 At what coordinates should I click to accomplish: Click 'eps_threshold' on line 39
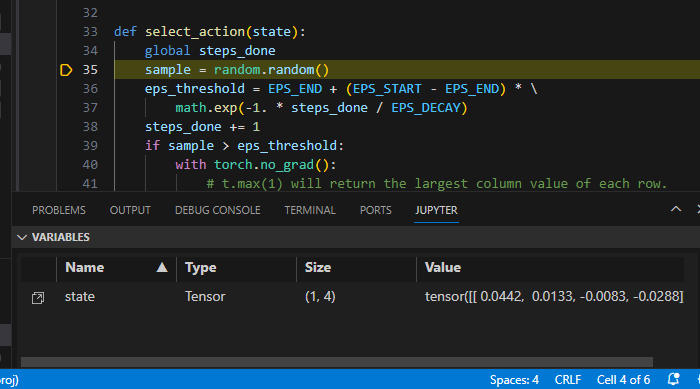click(287, 146)
